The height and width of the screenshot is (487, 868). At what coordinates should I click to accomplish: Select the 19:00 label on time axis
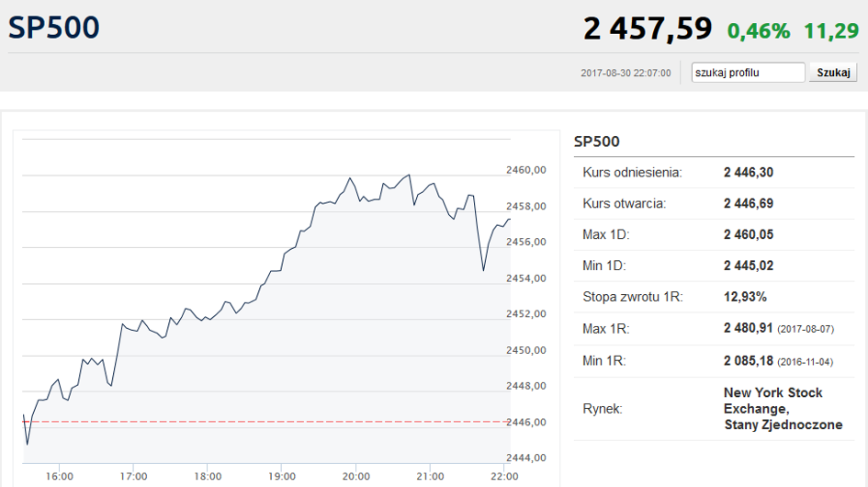[x=282, y=476]
